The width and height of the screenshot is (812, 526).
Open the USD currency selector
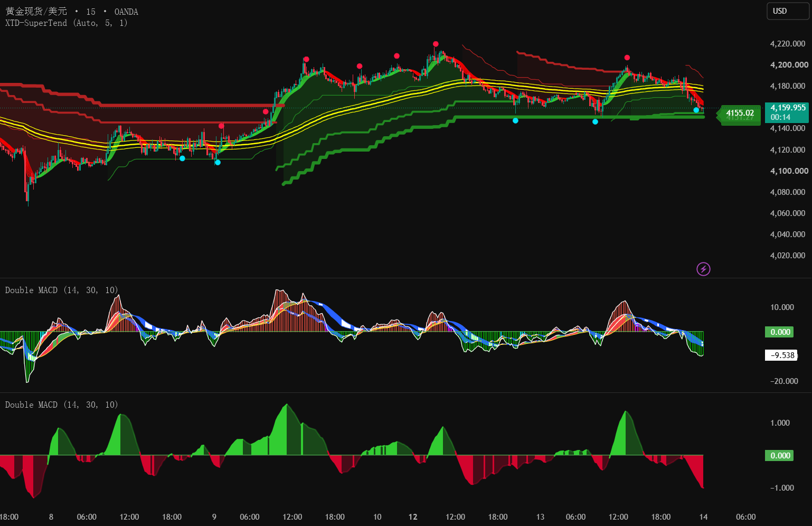(x=788, y=11)
